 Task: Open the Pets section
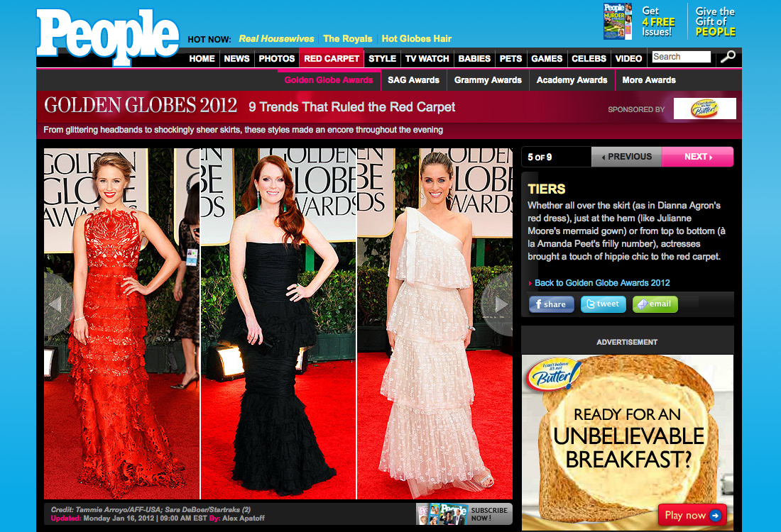[510, 59]
